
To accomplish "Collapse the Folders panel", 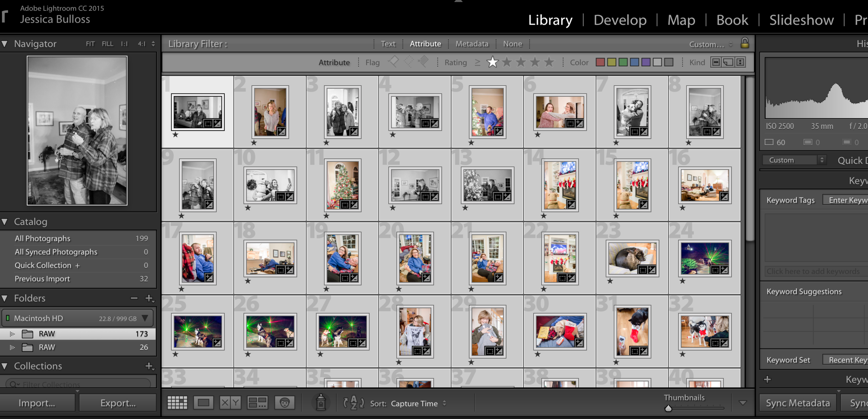I will pos(5,298).
